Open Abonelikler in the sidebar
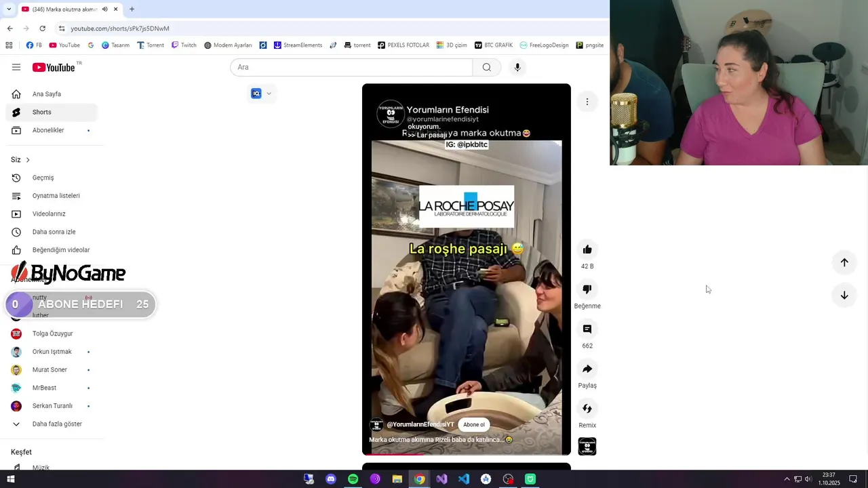The width and height of the screenshot is (868, 488). (x=52, y=130)
